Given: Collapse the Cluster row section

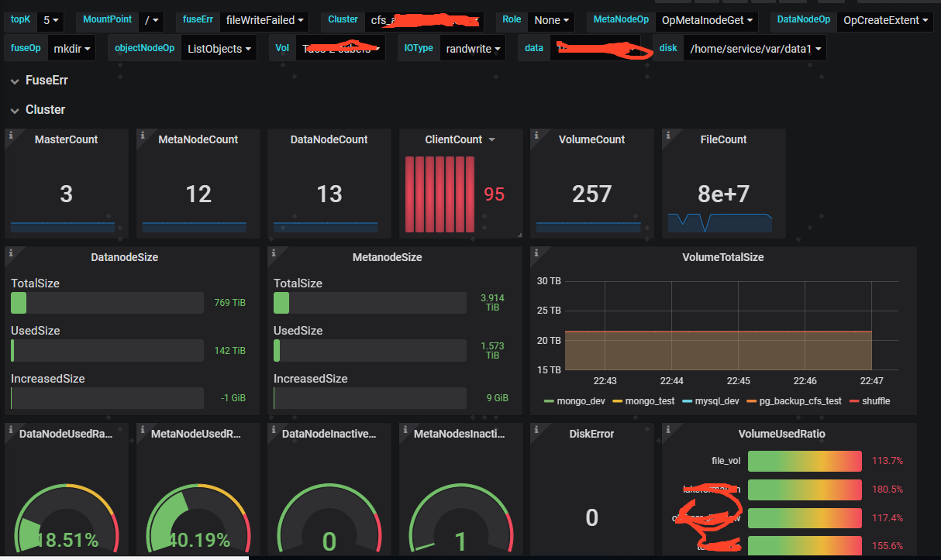Looking at the screenshot, I should (45, 110).
